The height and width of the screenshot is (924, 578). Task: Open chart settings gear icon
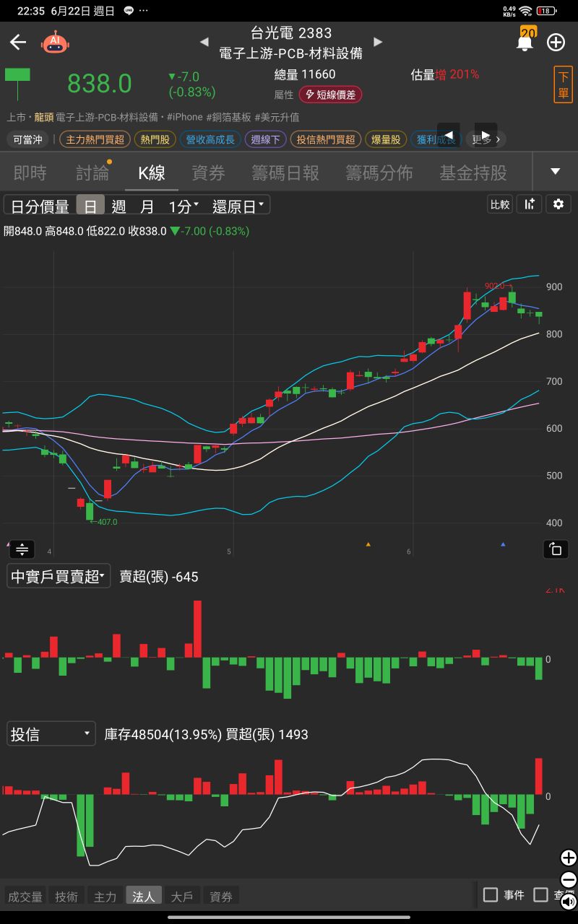point(558,204)
